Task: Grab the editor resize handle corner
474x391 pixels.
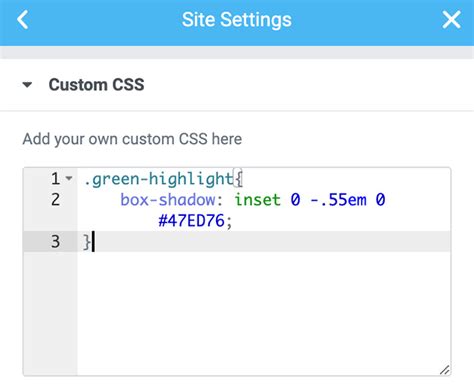Action: (x=445, y=370)
